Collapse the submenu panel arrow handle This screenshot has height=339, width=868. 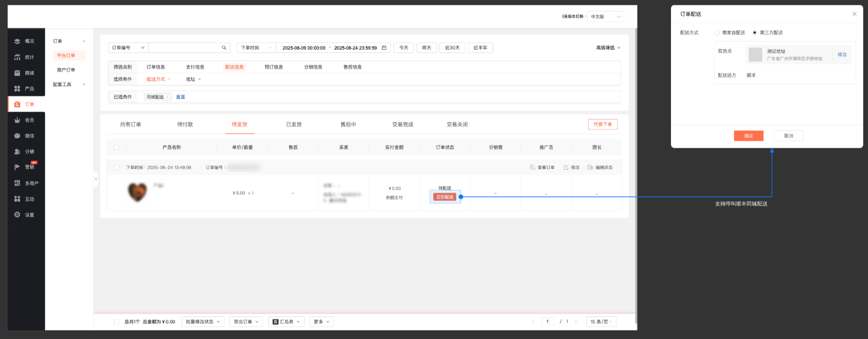[x=96, y=179]
